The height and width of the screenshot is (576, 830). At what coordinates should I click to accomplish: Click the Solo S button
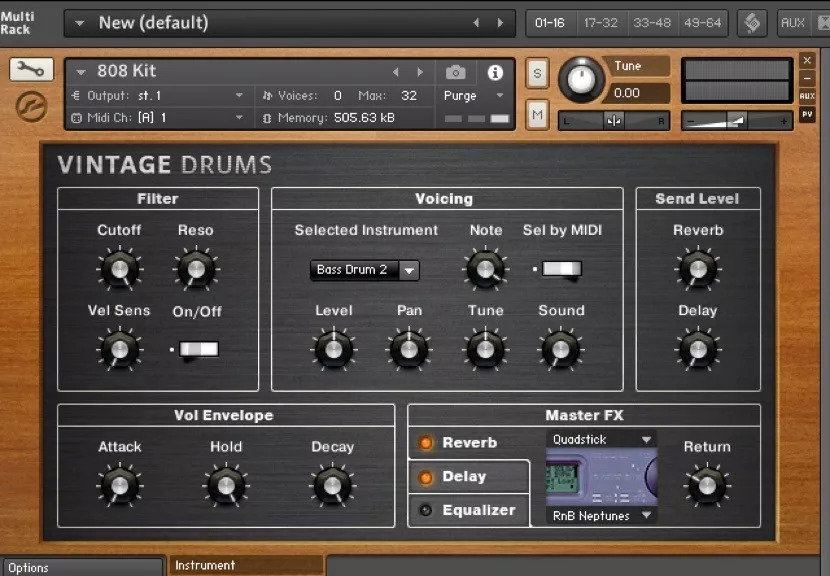tap(538, 73)
